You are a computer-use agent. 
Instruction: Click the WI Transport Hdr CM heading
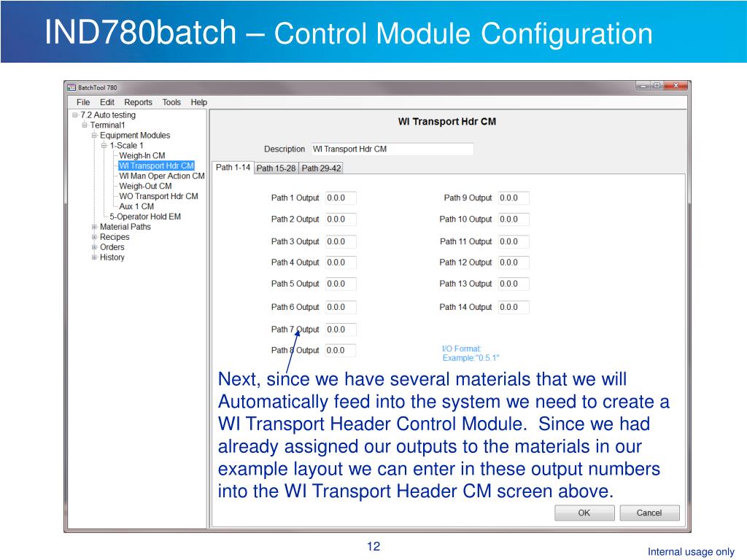[x=447, y=122]
